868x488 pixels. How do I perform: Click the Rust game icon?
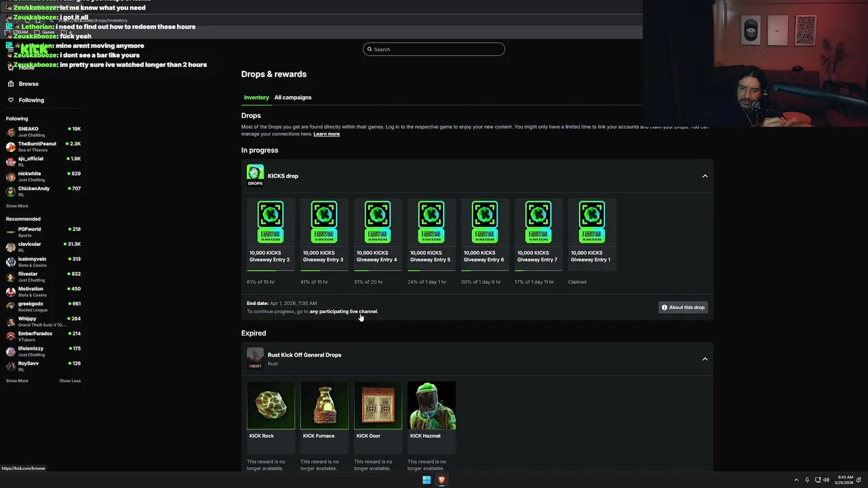click(x=255, y=358)
